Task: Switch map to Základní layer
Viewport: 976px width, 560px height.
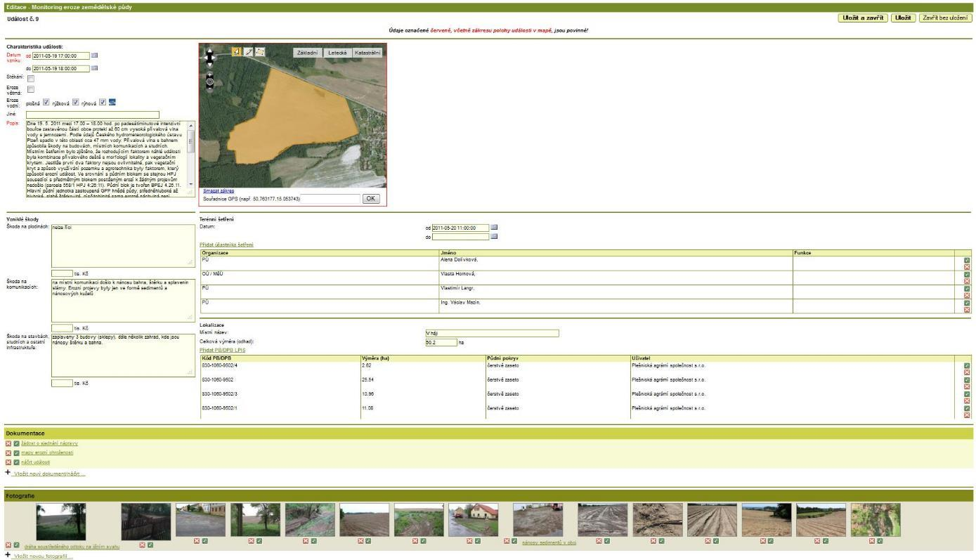Action: tap(308, 53)
